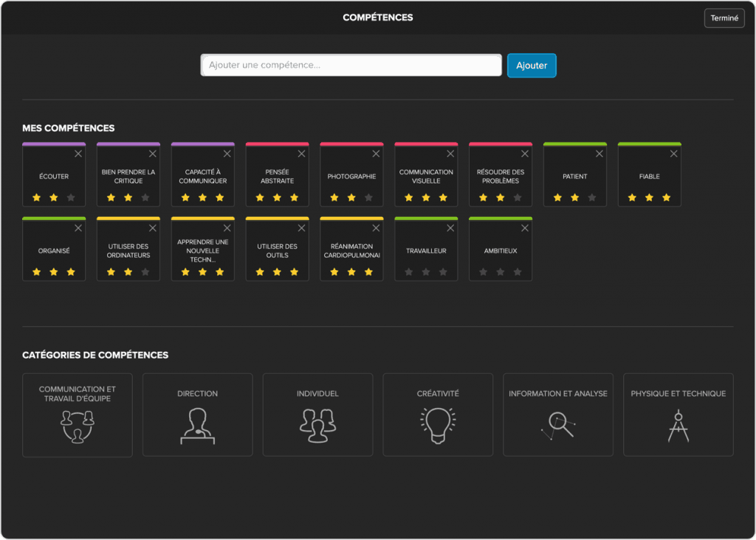Select the Organisé skill card
The width and height of the screenshot is (756, 540).
54,251
